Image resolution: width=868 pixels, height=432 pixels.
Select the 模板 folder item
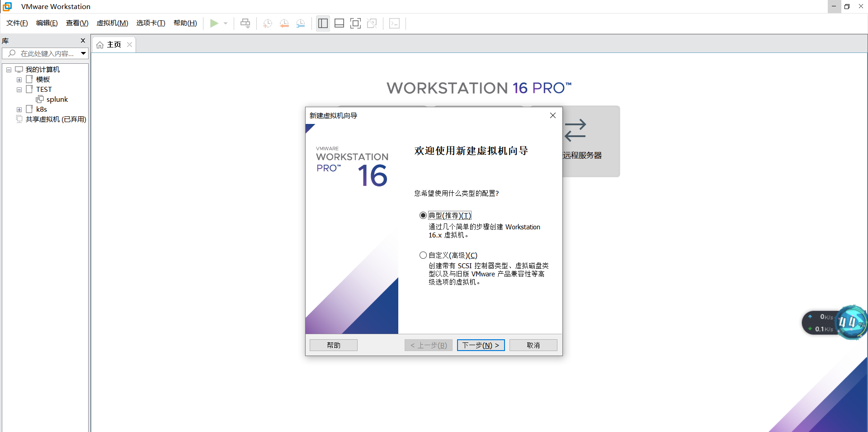pyautogui.click(x=43, y=80)
